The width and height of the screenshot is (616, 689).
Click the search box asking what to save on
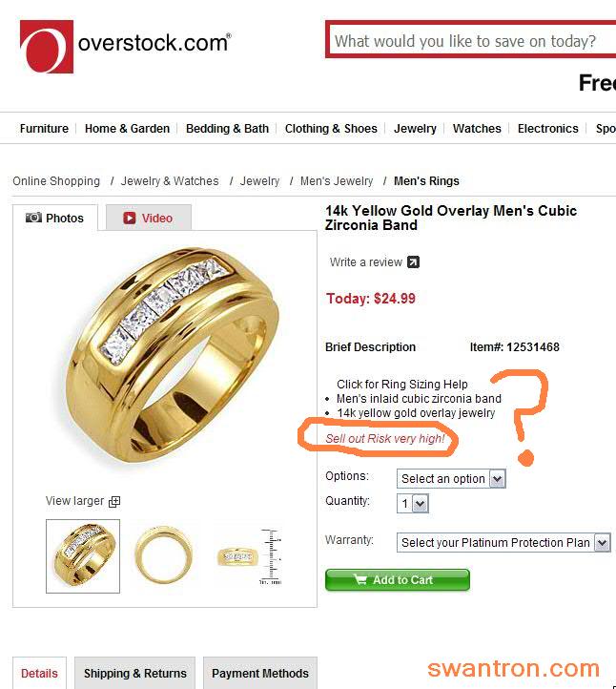(471, 41)
